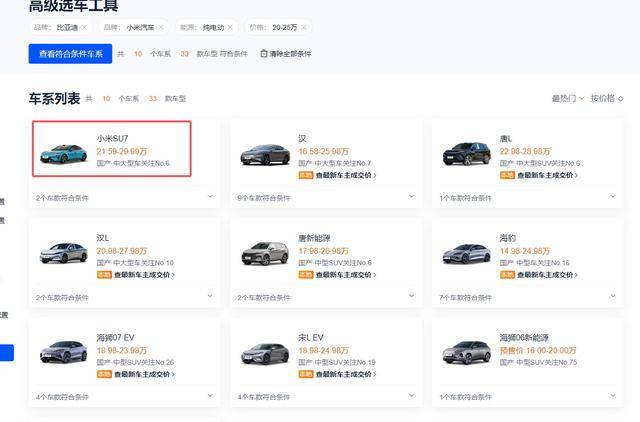The image size is (640, 422).
Task: Click the 海狮07 EV series title
Action: coord(116,338)
